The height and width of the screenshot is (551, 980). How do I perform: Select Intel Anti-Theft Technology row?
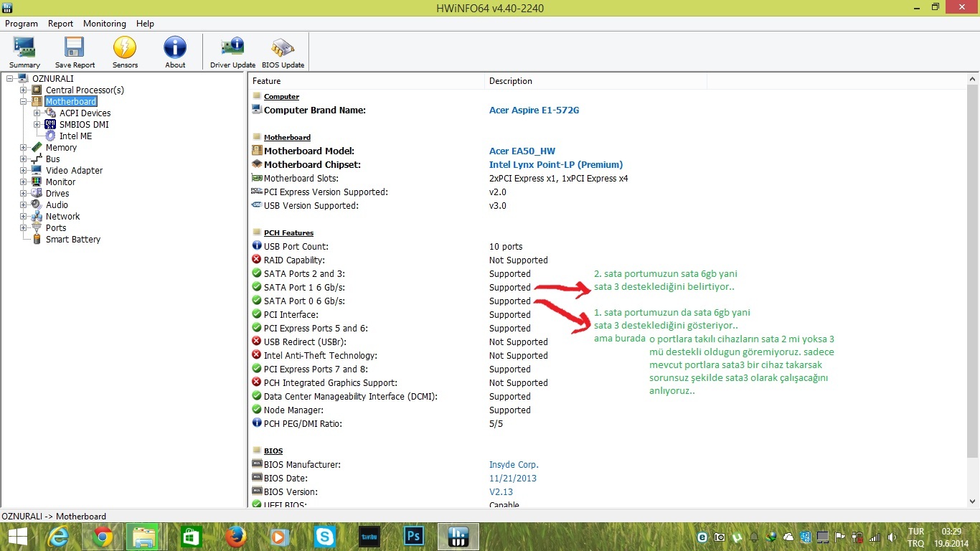(608, 355)
